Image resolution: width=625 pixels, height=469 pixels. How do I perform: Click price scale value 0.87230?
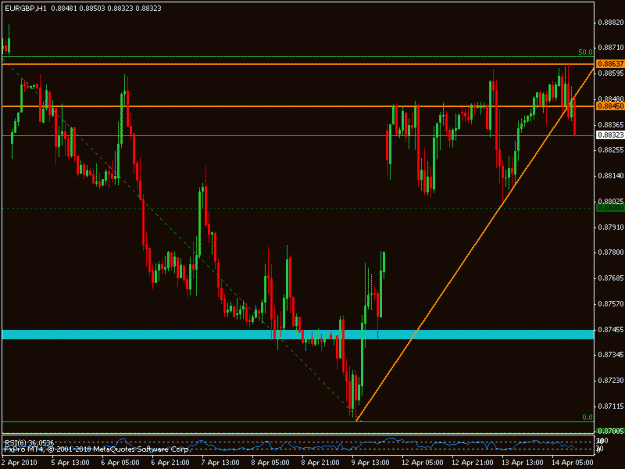pos(610,381)
